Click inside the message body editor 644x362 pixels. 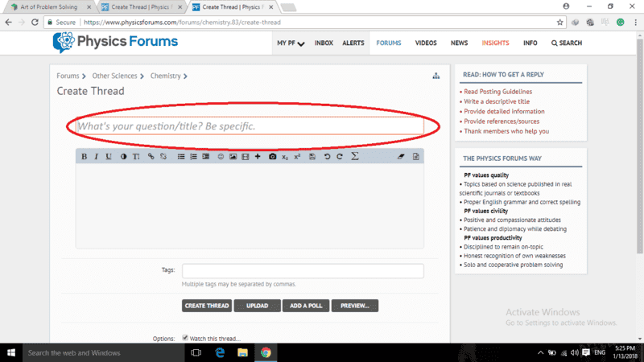(250, 206)
